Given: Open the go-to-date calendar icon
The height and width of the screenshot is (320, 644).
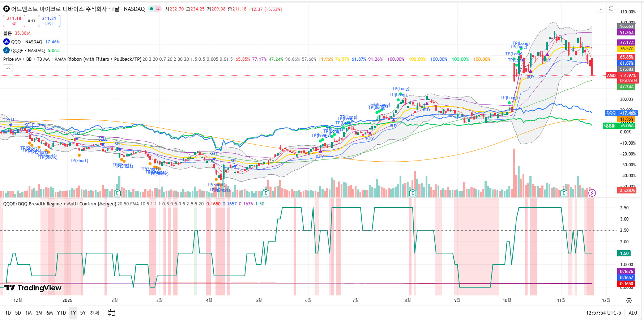Looking at the screenshot, I should 112,313.
